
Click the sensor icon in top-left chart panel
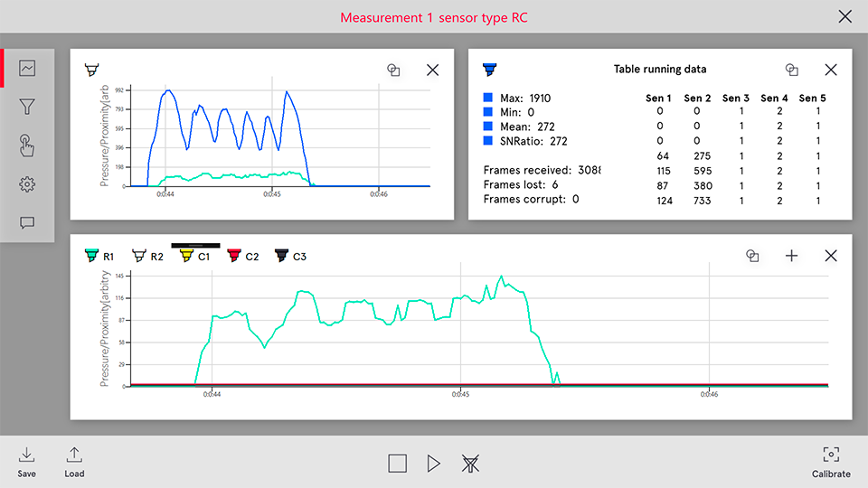click(x=91, y=70)
